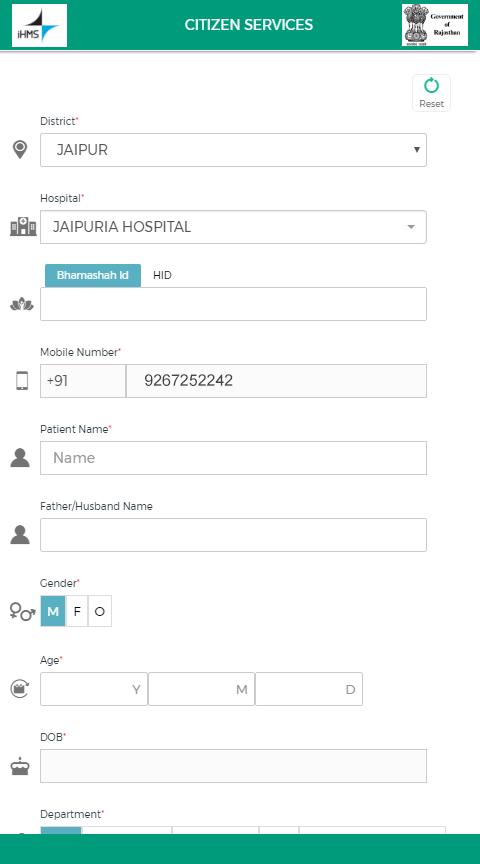Image resolution: width=480 pixels, height=864 pixels.
Task: Click the district location pin icon
Action: [20, 149]
